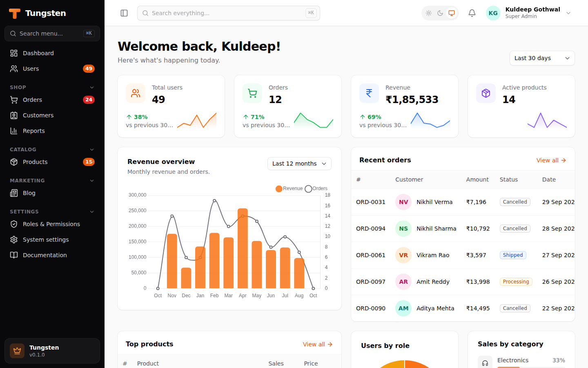The image size is (588, 368).
Task: Open Orders in sidebar menu
Action: (52, 100)
